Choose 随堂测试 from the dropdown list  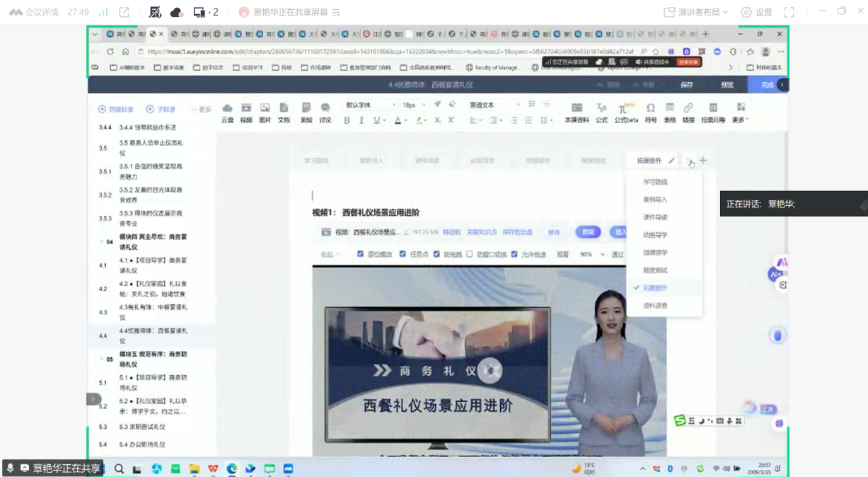[655, 270]
